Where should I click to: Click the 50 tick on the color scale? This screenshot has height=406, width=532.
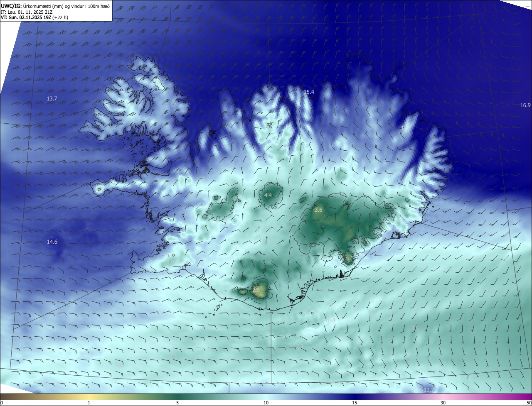tap(529, 403)
